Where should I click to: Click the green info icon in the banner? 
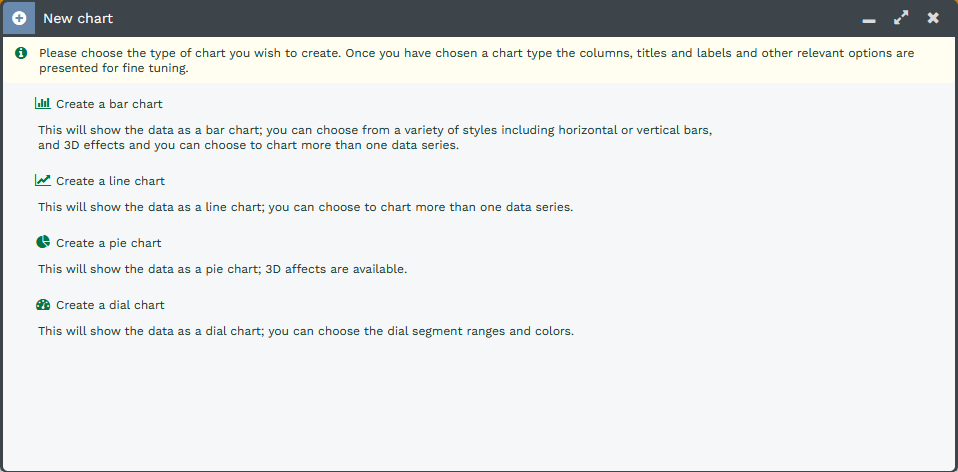tap(21, 53)
